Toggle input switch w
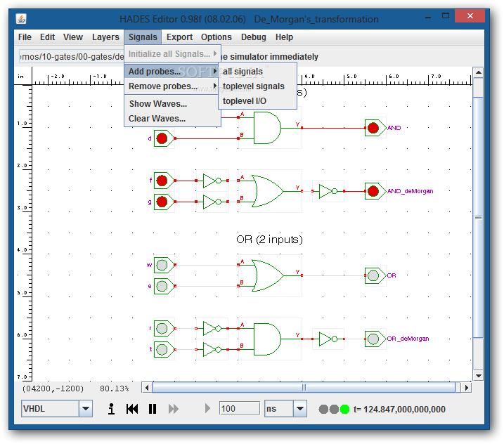This screenshot has height=444, width=504. point(163,265)
